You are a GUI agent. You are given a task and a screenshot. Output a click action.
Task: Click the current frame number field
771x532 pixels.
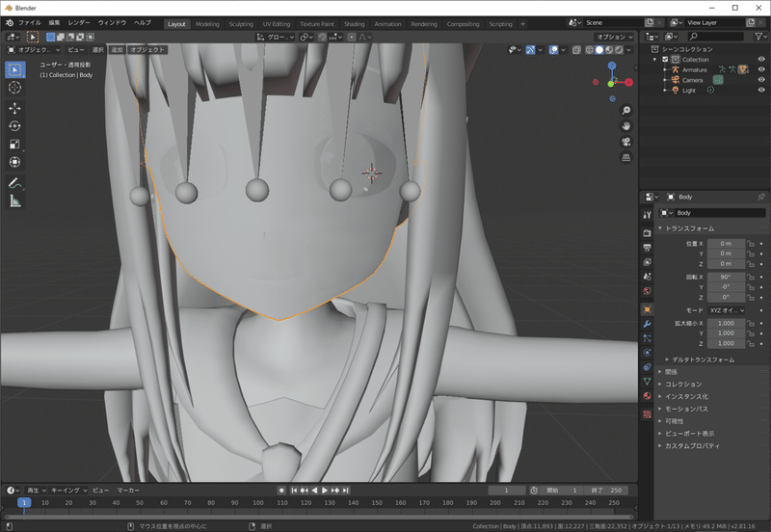(507, 491)
